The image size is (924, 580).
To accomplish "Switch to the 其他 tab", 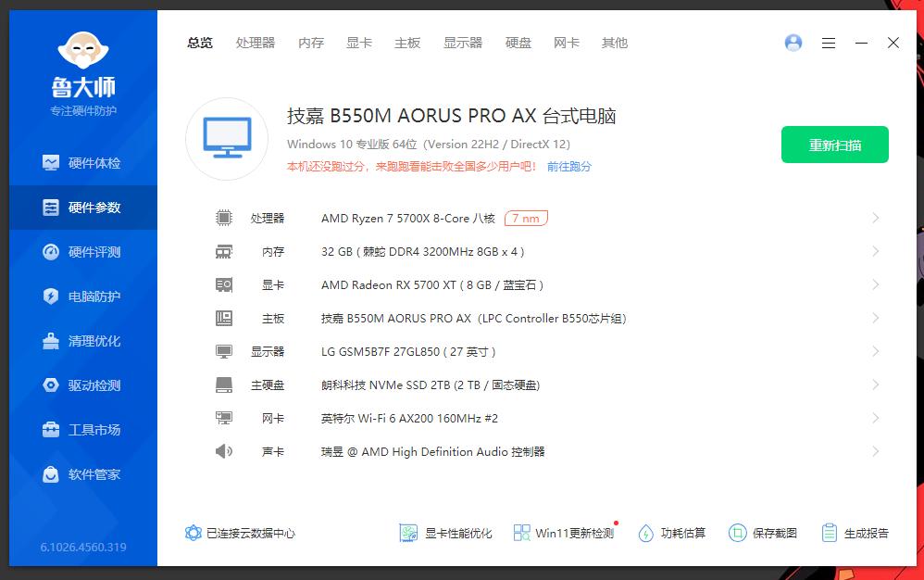I will point(615,43).
